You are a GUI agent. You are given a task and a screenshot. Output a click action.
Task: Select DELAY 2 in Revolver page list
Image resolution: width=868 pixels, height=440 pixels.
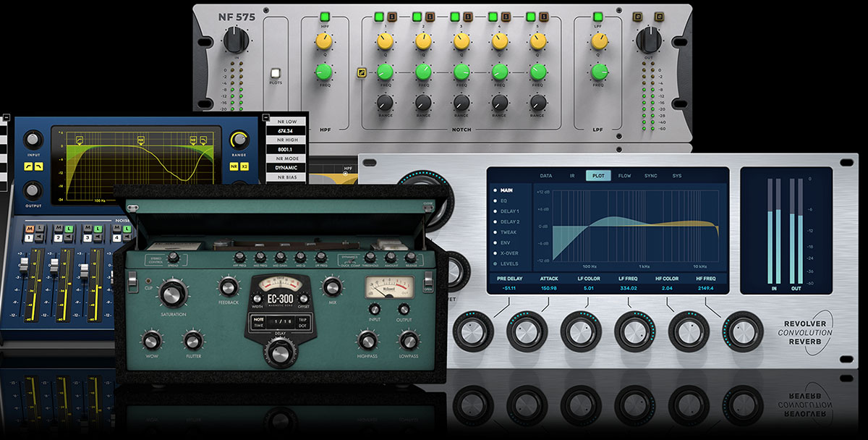click(x=509, y=221)
